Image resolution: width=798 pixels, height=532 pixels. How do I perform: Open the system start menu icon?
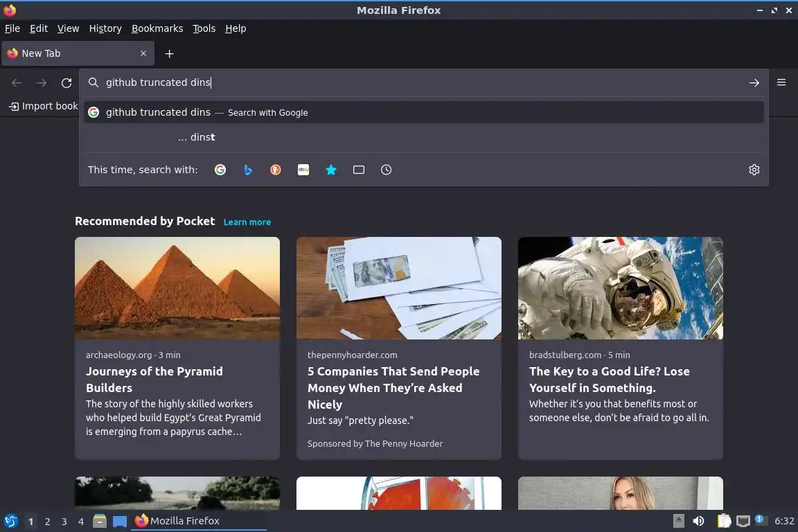[10, 521]
